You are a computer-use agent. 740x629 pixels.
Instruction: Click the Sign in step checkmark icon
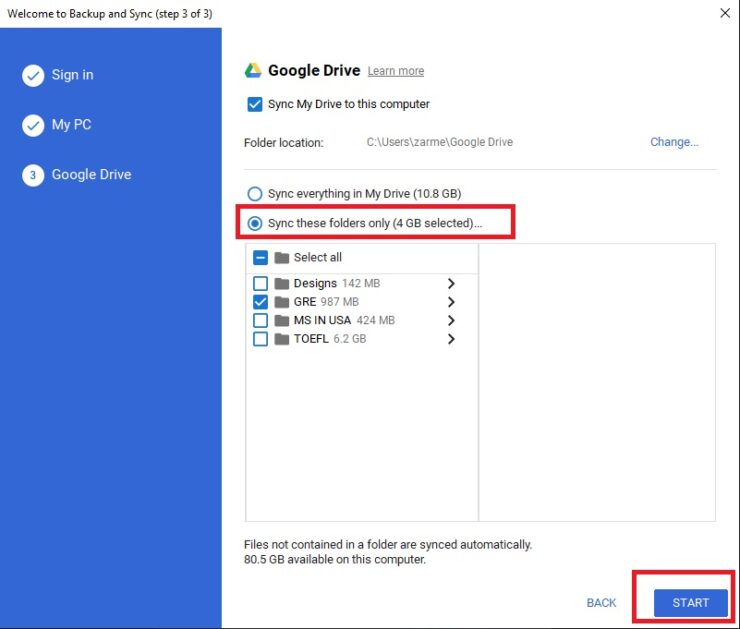coord(33,75)
